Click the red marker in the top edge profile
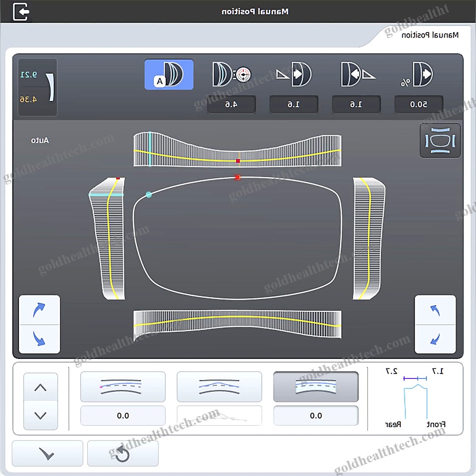This screenshot has height=476, width=476. click(238, 161)
